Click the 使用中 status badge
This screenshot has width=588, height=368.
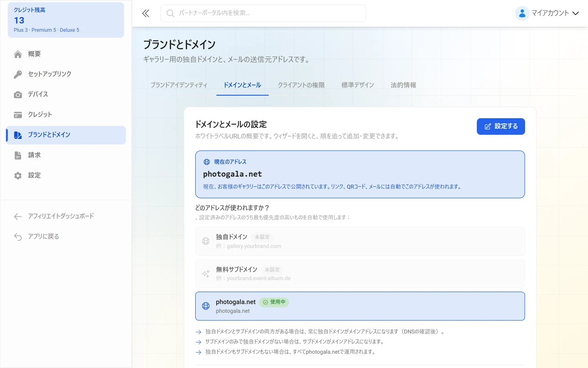click(x=274, y=302)
